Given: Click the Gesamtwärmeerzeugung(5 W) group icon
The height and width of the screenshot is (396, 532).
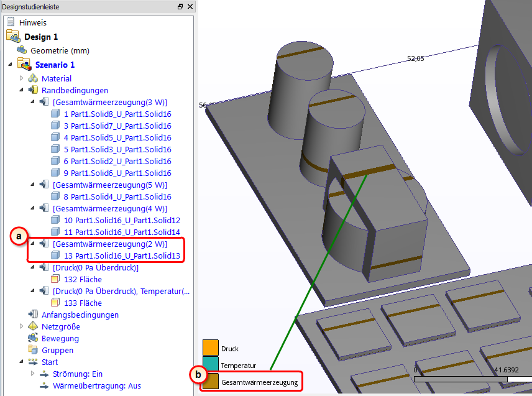Looking at the screenshot, I should point(44,185).
